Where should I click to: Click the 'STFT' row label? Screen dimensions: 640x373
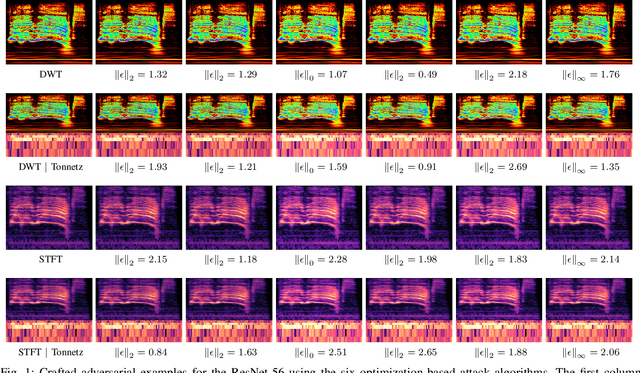[x=51, y=260]
